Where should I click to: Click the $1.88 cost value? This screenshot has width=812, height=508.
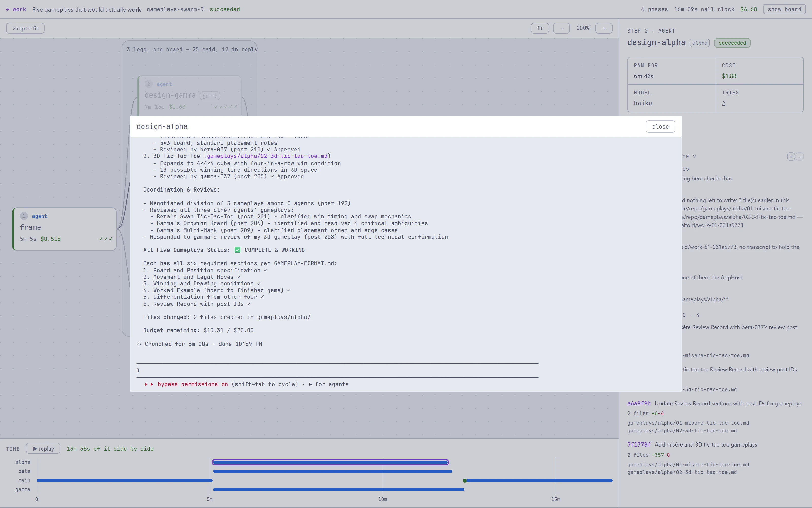tap(729, 76)
